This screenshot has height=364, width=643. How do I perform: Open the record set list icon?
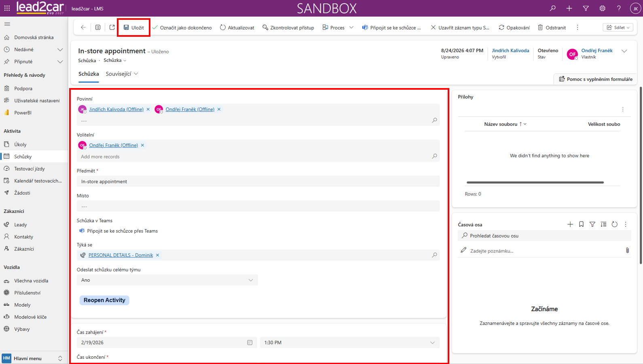98,27
